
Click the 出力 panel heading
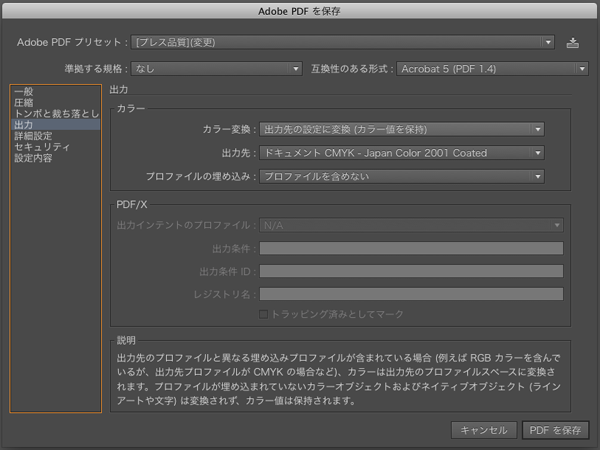(119, 90)
